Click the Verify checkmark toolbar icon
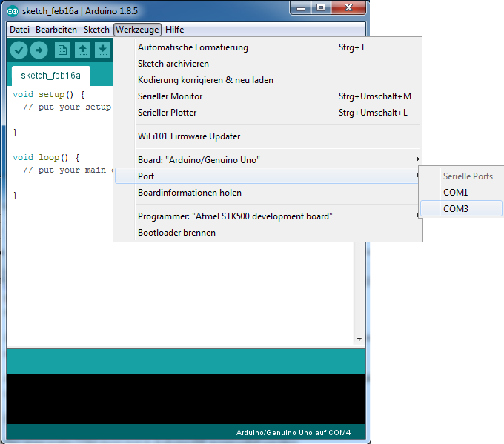This screenshot has width=504, height=444. [x=19, y=50]
